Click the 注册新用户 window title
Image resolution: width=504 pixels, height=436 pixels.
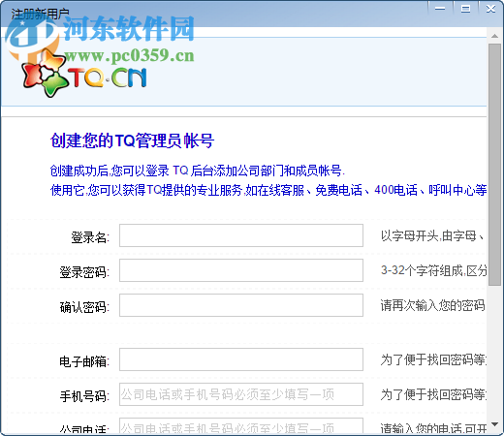41,14
